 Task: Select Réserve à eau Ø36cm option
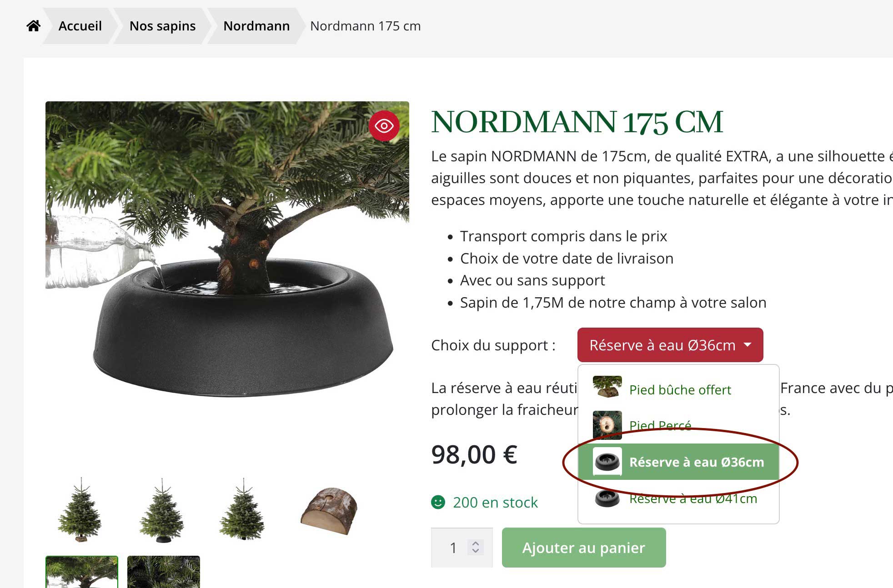678,462
